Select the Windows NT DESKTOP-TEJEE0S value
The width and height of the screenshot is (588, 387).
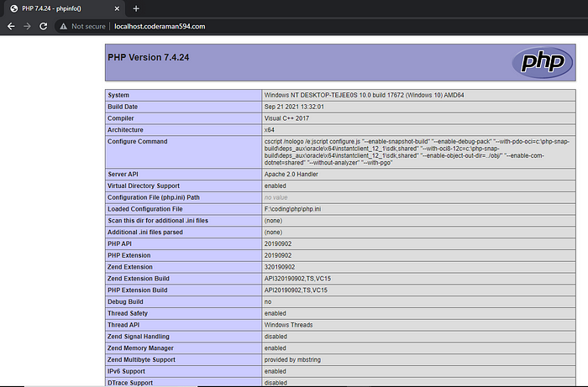tap(364, 95)
